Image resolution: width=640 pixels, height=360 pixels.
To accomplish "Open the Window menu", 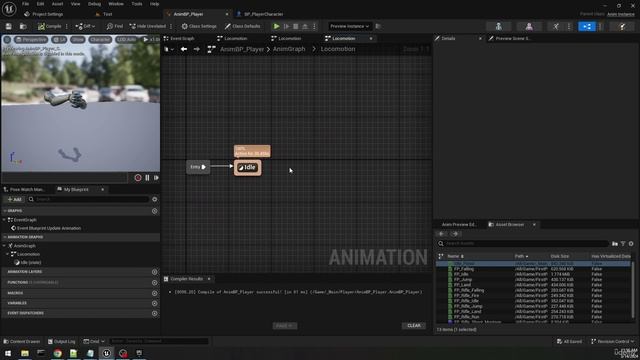I will click(x=116, y=4).
